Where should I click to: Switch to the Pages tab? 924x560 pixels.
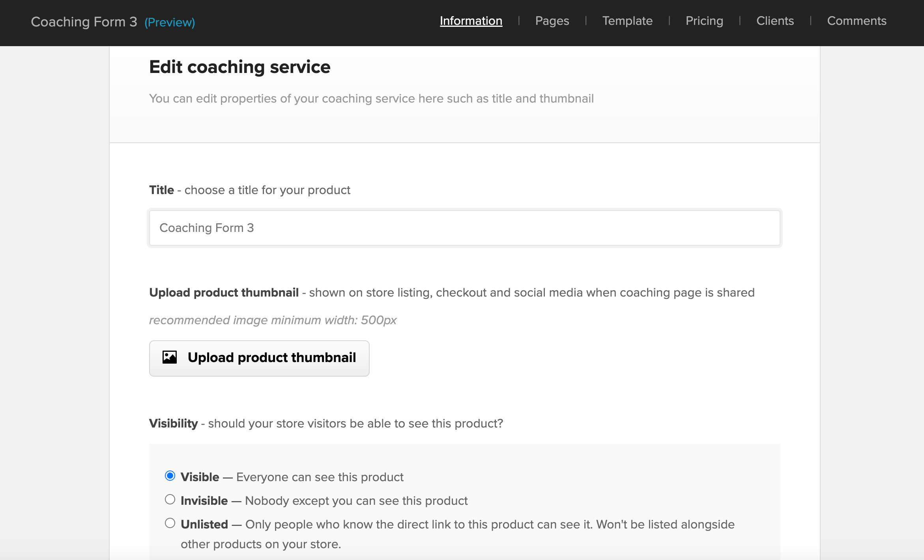(x=552, y=21)
